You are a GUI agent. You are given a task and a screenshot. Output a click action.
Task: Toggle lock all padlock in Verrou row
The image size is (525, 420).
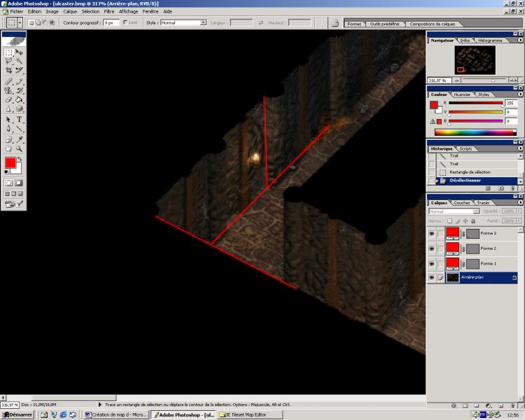473,221
